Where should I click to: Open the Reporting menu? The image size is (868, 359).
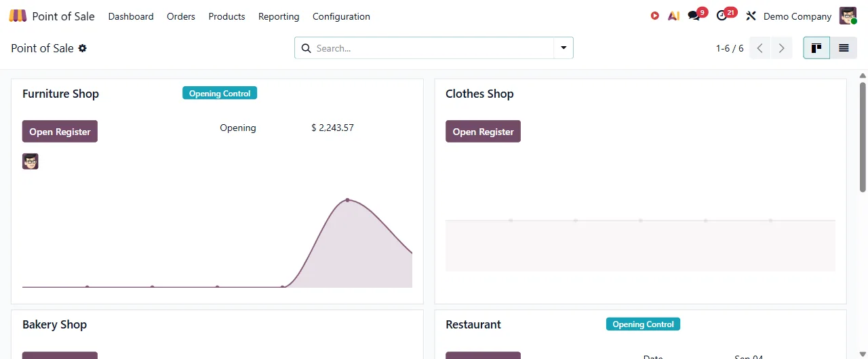click(279, 16)
